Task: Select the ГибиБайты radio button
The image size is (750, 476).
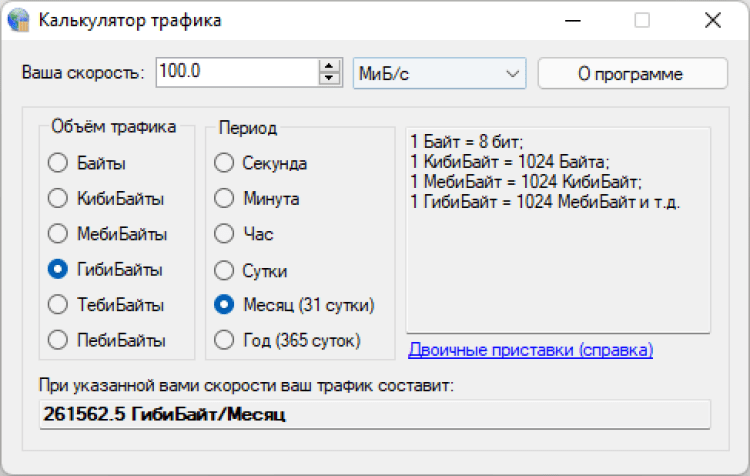Action: pos(58,269)
